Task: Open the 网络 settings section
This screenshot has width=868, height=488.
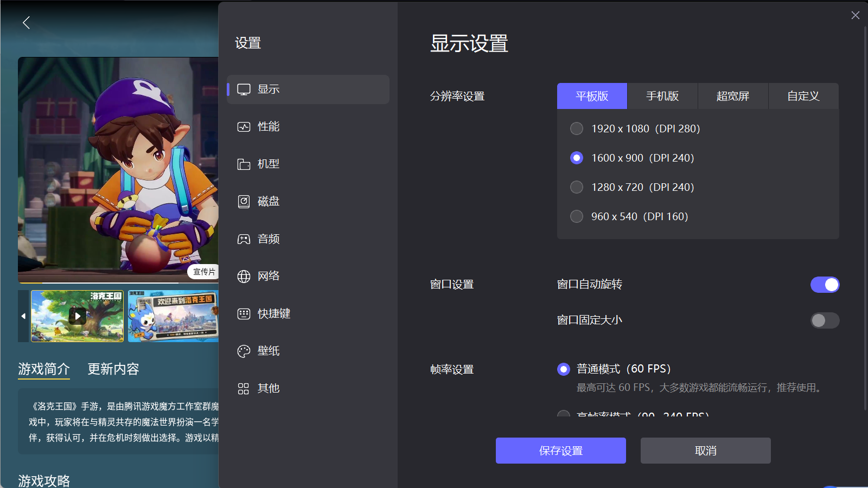Action: point(308,277)
